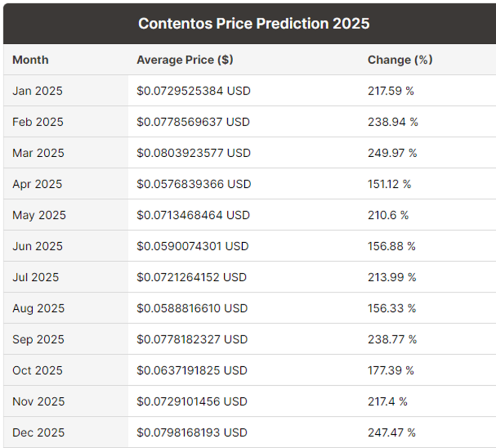Click the Apr 2025 month cell
Screen dimensions: 496x448
pyautogui.click(x=37, y=184)
